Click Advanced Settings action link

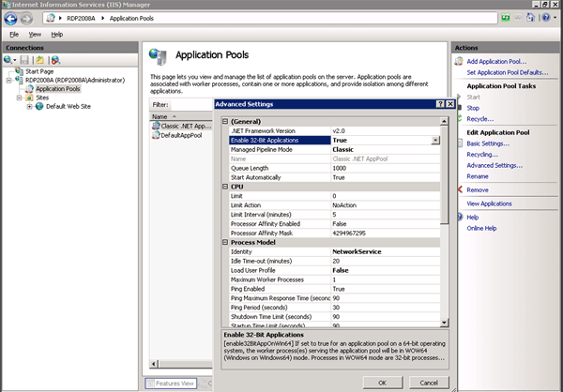coord(495,165)
